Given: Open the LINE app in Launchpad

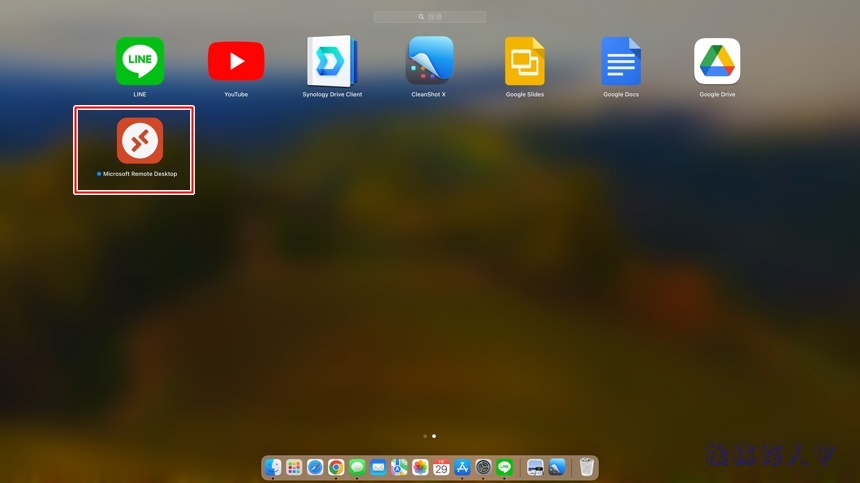Looking at the screenshot, I should point(140,61).
